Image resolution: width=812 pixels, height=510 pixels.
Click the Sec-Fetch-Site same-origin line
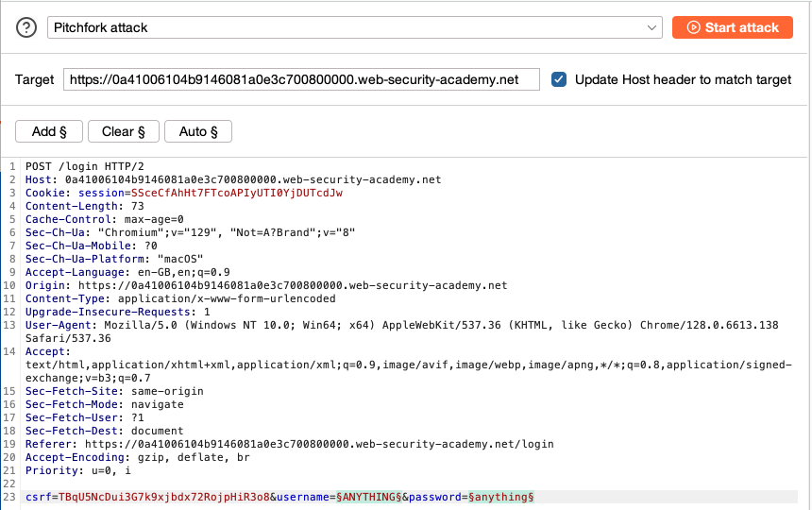(x=114, y=391)
